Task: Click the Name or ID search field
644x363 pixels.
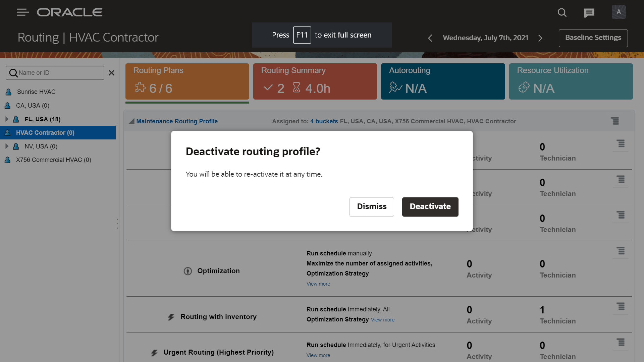Action: pyautogui.click(x=59, y=73)
